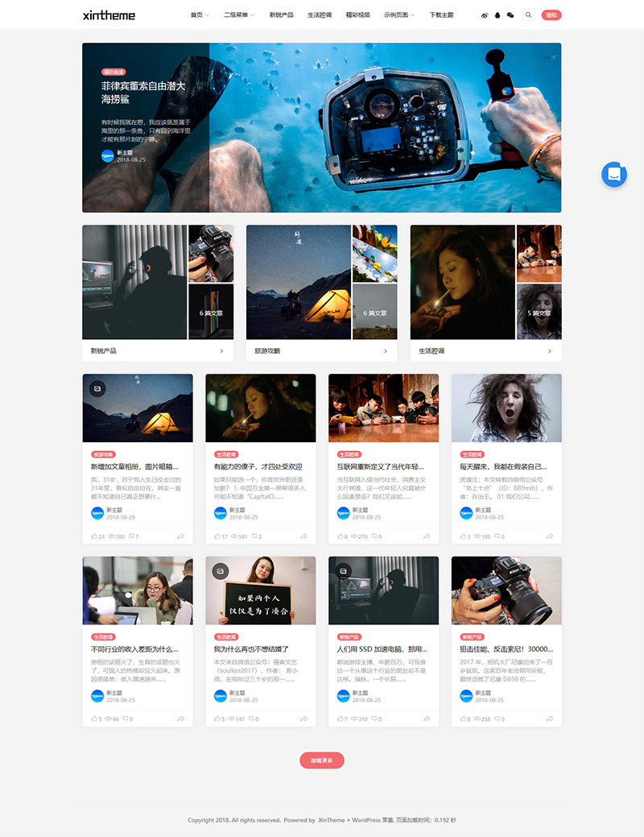Expand the 首页 dropdown menu
Screen dimensions: 644x837
tap(200, 15)
